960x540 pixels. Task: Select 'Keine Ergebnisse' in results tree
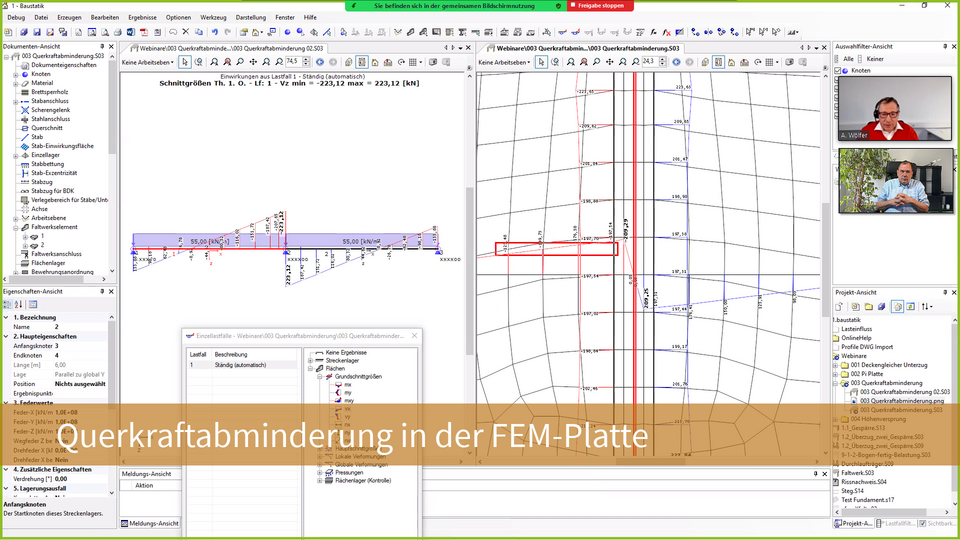(x=348, y=353)
